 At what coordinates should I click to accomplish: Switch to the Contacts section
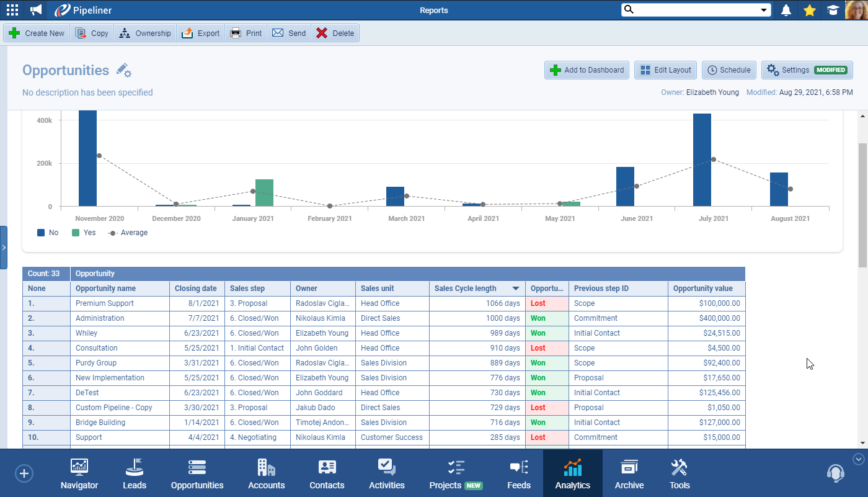tap(327, 473)
